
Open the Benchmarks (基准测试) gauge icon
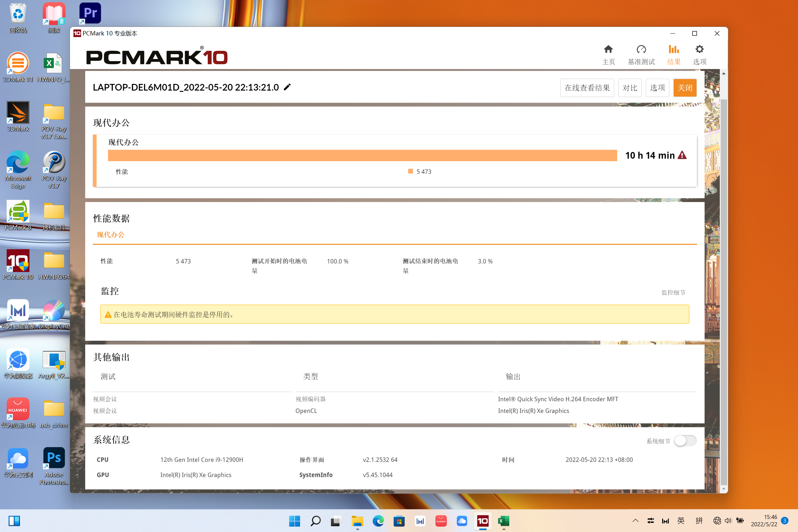click(x=641, y=49)
